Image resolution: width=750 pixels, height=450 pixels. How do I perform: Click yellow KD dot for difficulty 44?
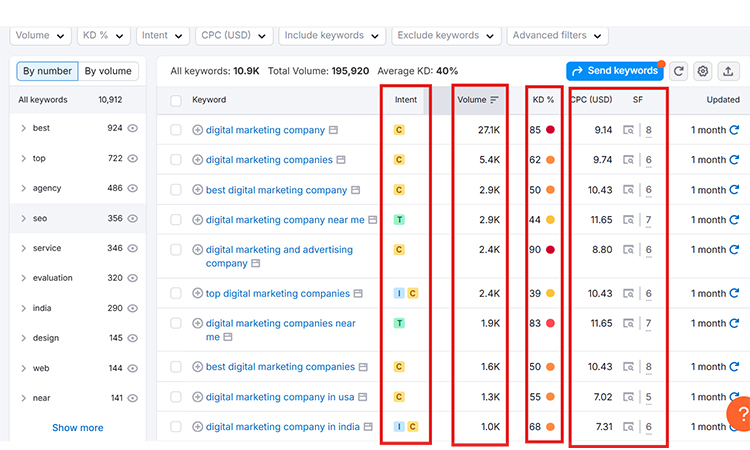(x=551, y=220)
